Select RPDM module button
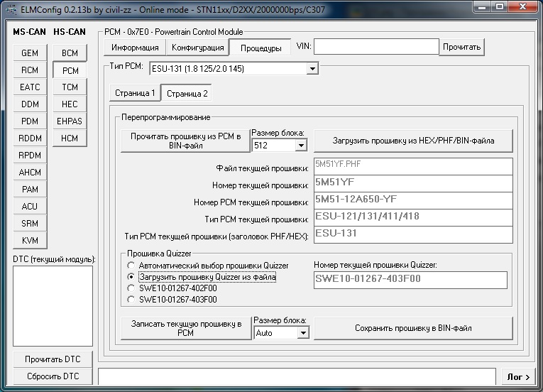543x392 pixels. pos(30,155)
